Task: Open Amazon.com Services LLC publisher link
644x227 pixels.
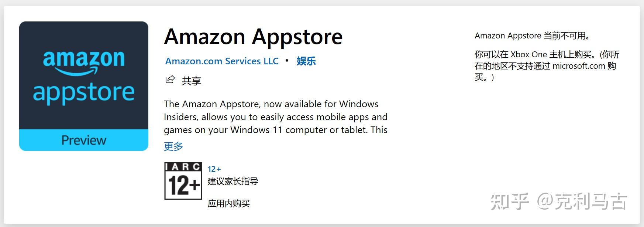Action: click(x=222, y=61)
